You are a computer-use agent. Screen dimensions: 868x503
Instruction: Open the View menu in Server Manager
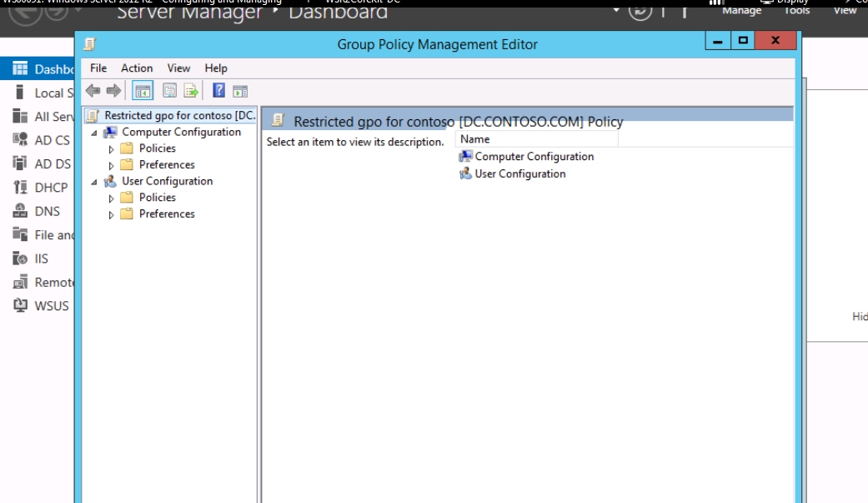tap(845, 10)
